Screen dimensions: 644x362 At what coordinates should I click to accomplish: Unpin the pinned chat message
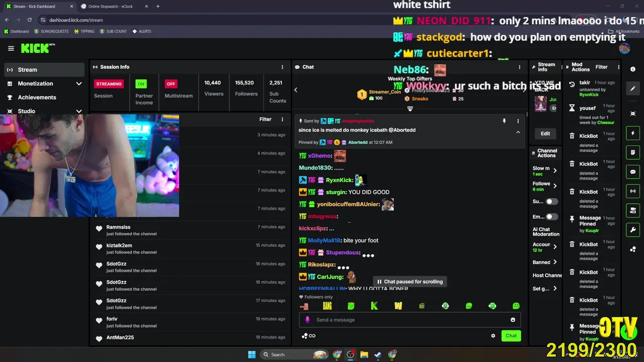click(x=504, y=121)
